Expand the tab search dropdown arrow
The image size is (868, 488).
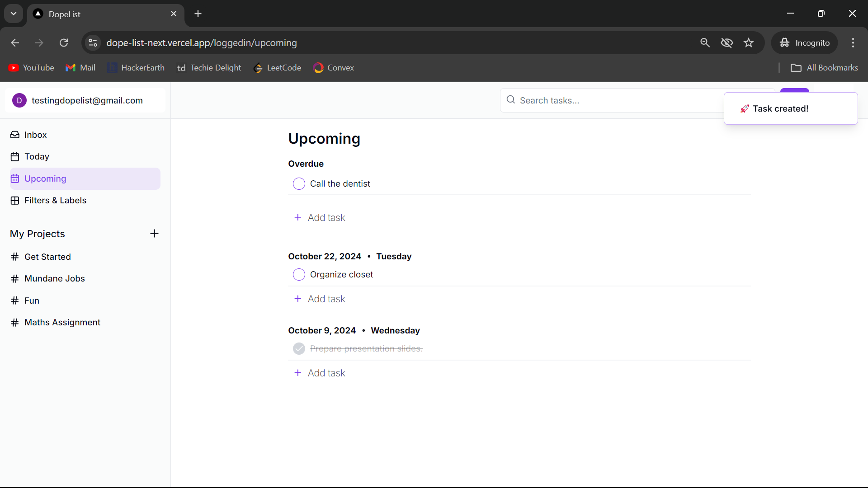pyautogui.click(x=14, y=14)
